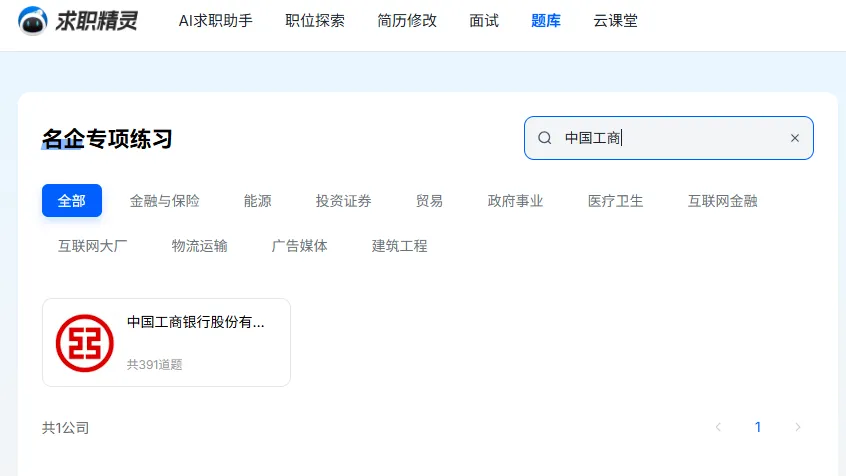Click the 名企专项练习 heading

[107, 139]
